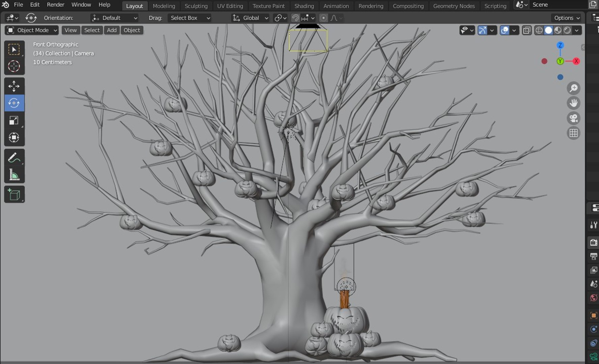Switch to the Modeling workspace tab

pyautogui.click(x=164, y=6)
